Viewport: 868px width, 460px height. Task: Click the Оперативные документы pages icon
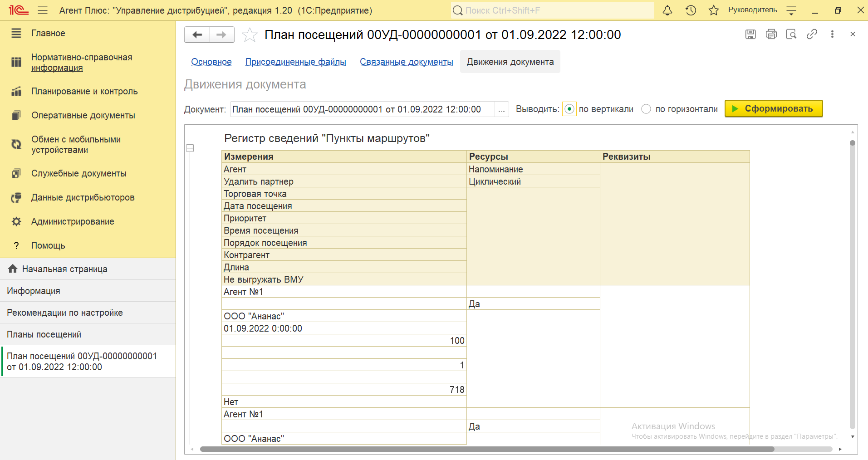[16, 115]
